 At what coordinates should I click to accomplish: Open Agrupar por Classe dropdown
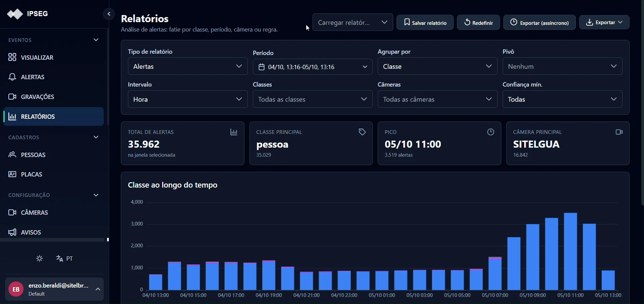point(438,66)
